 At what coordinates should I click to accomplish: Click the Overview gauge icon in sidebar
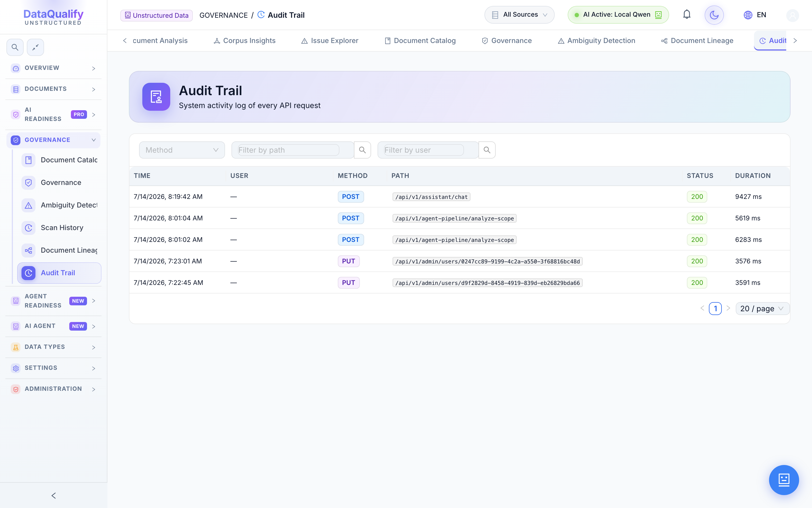point(16,68)
